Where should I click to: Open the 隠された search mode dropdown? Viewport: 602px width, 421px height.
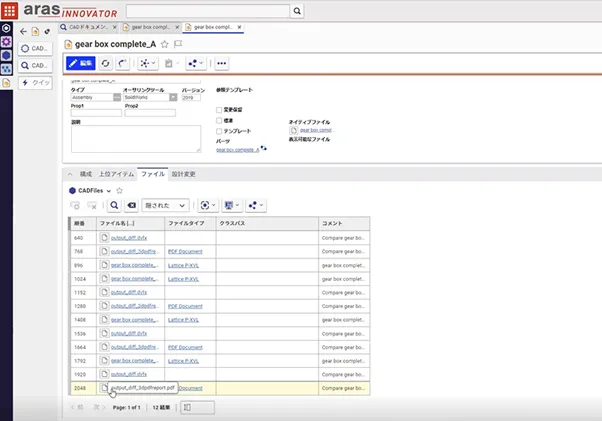pos(165,205)
